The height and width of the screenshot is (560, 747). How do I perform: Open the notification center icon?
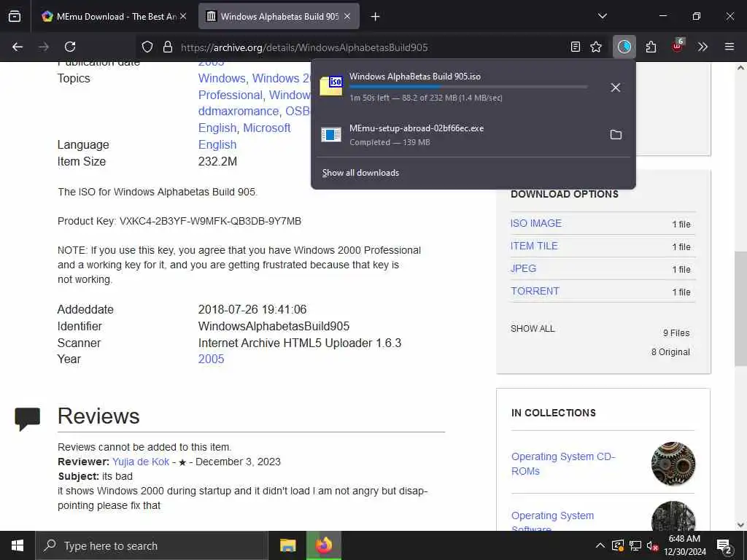coord(724,546)
